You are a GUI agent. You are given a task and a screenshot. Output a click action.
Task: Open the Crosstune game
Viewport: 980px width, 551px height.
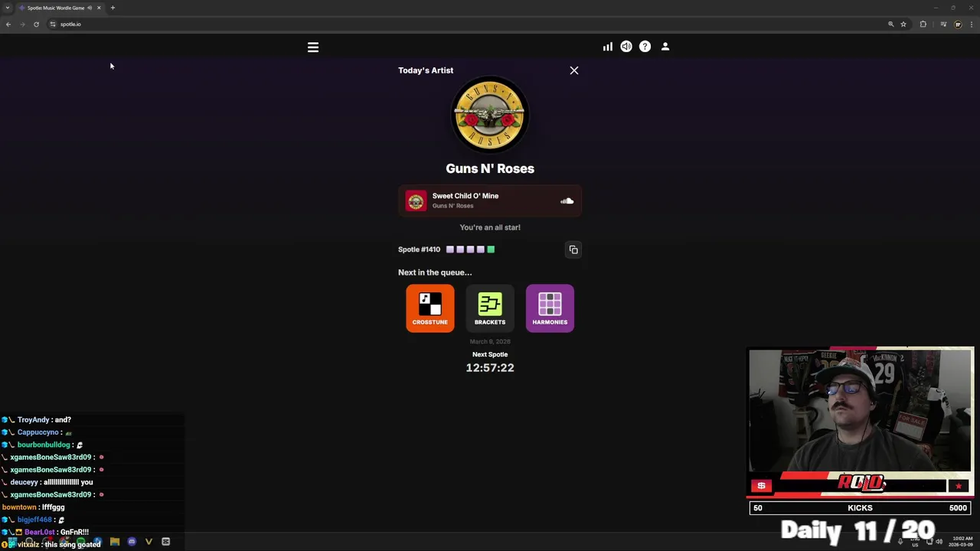[430, 308]
